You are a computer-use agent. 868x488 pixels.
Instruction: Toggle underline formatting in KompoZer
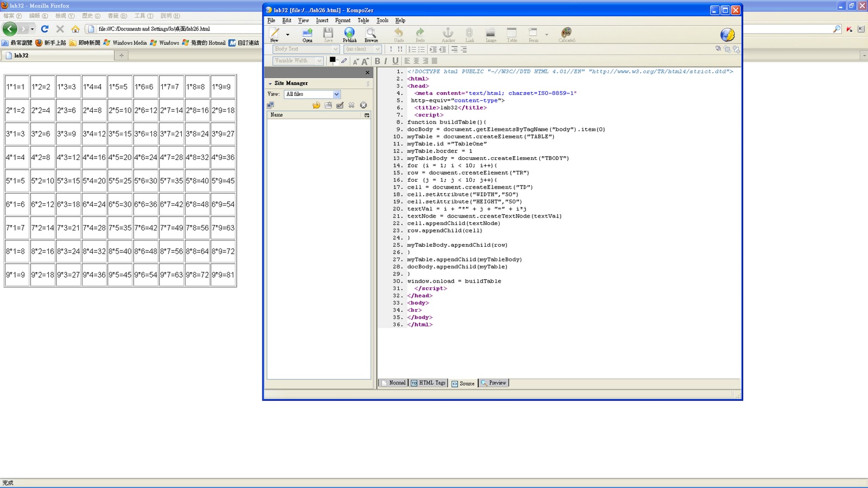pyautogui.click(x=395, y=61)
